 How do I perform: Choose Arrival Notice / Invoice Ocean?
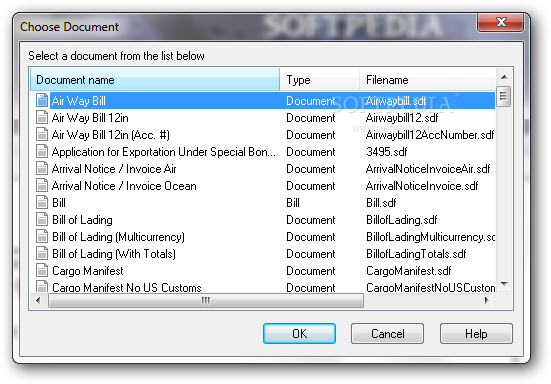tap(124, 186)
